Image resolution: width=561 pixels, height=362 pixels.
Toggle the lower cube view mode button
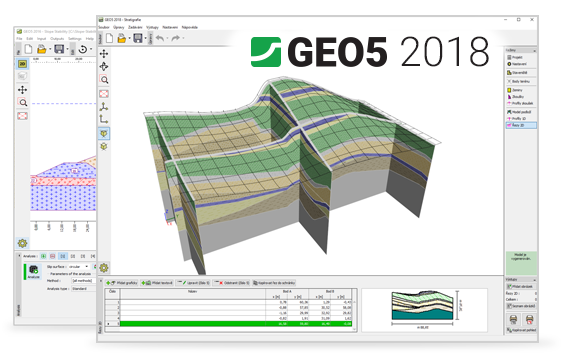pos(104,146)
